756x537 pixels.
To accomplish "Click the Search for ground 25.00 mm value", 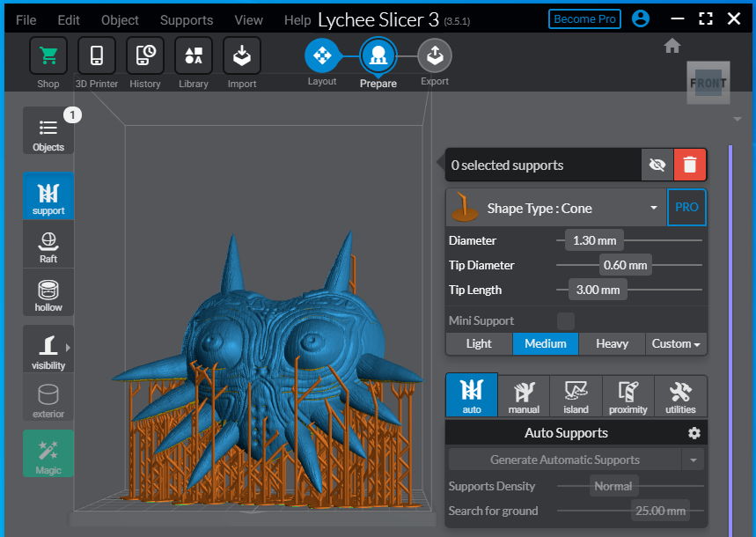I will pyautogui.click(x=660, y=511).
